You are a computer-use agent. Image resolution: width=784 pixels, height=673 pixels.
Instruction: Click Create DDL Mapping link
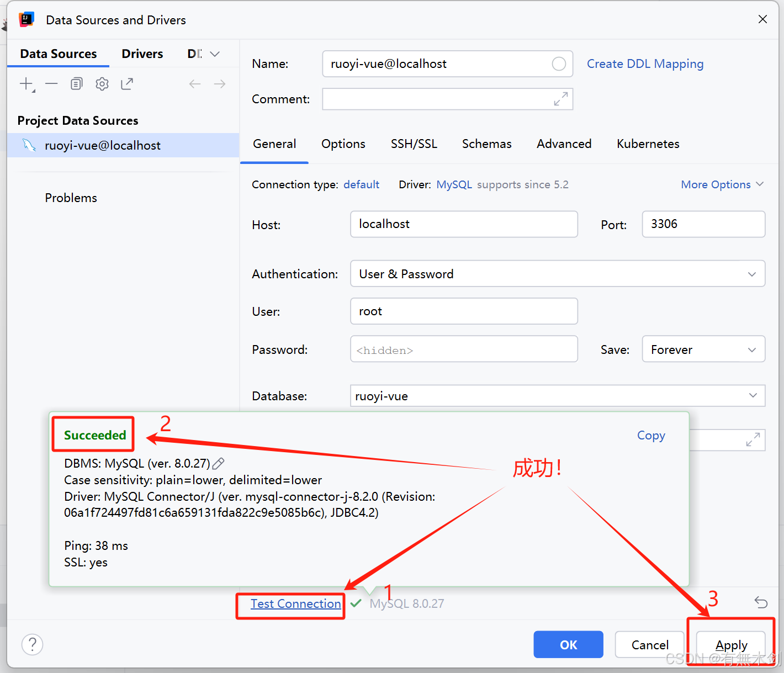click(645, 64)
